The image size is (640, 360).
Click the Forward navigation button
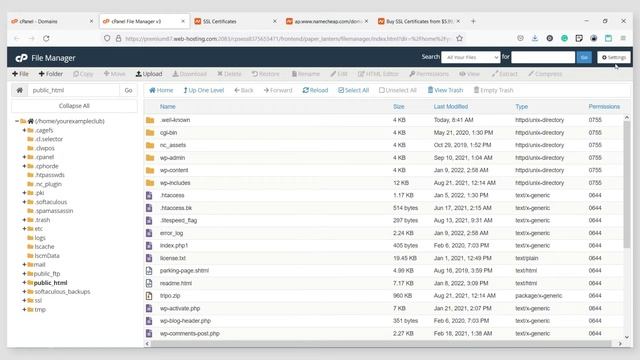278,90
